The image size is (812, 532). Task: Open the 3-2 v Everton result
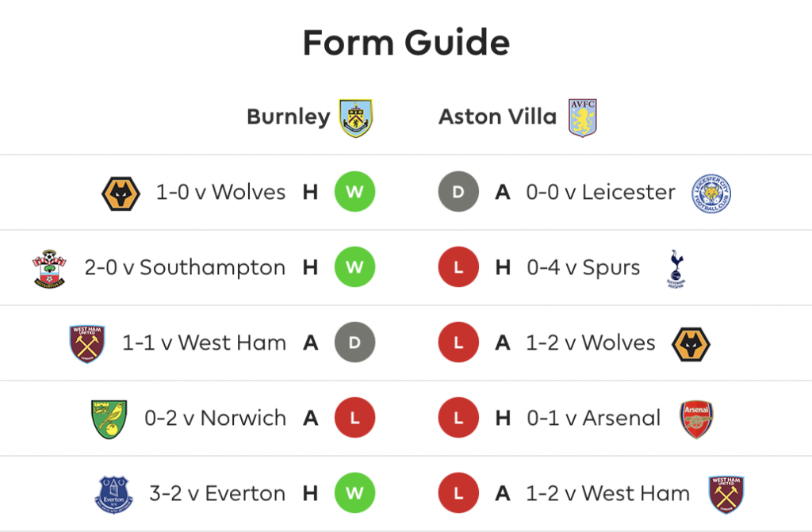tap(217, 494)
